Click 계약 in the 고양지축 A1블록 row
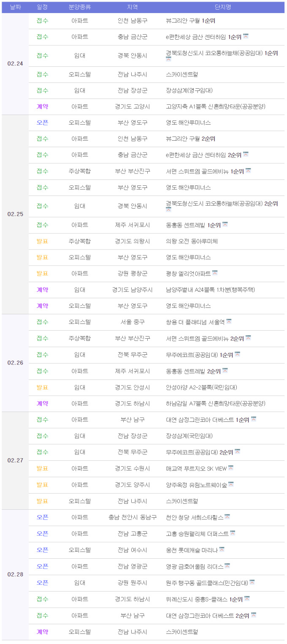The width and height of the screenshot is (287, 644). 42,106
